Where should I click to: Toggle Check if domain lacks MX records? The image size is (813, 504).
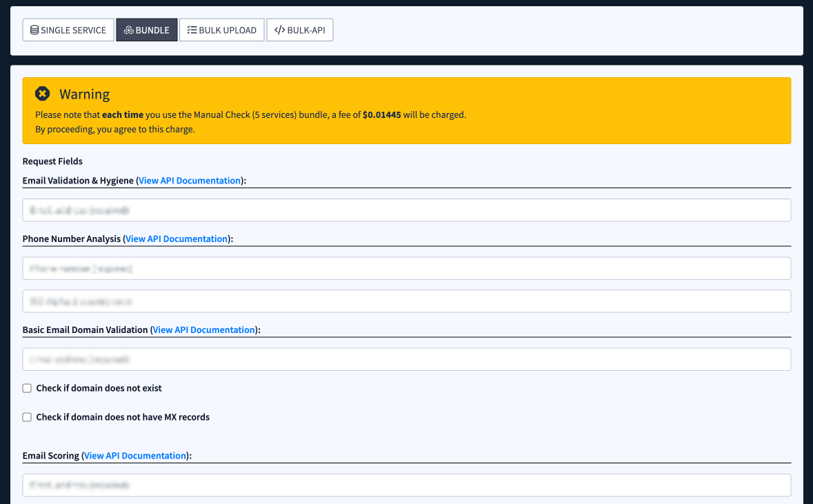[27, 417]
